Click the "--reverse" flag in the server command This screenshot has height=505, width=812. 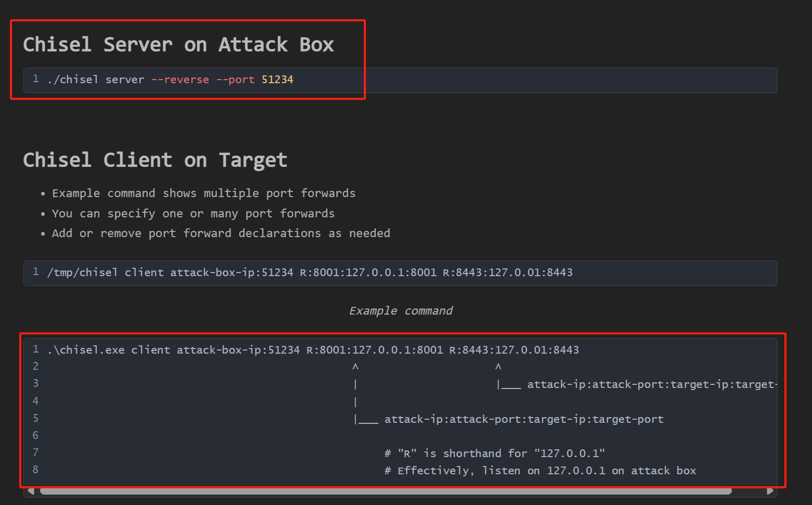180,80
